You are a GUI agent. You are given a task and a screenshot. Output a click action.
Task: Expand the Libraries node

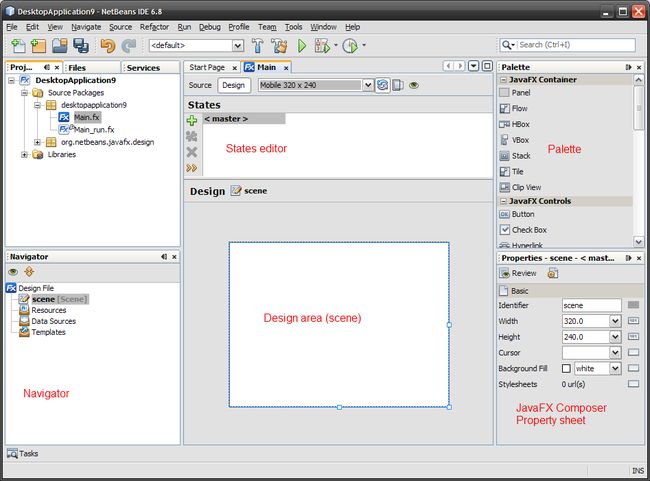[x=24, y=155]
